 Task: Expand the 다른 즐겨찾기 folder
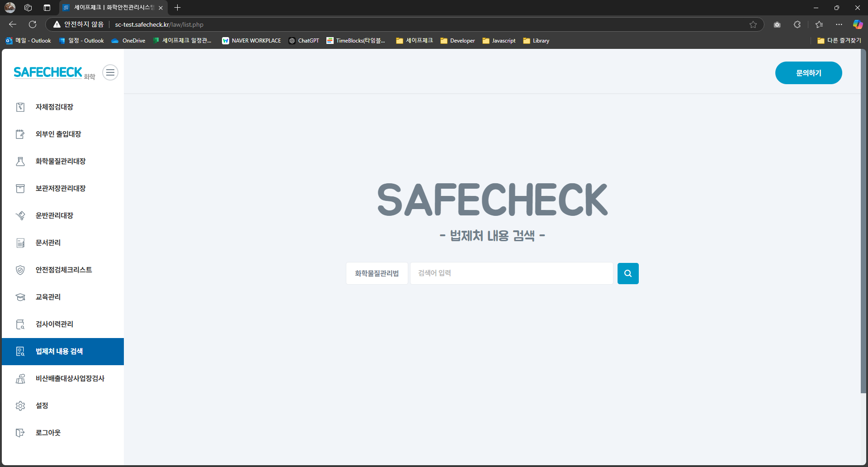839,41
